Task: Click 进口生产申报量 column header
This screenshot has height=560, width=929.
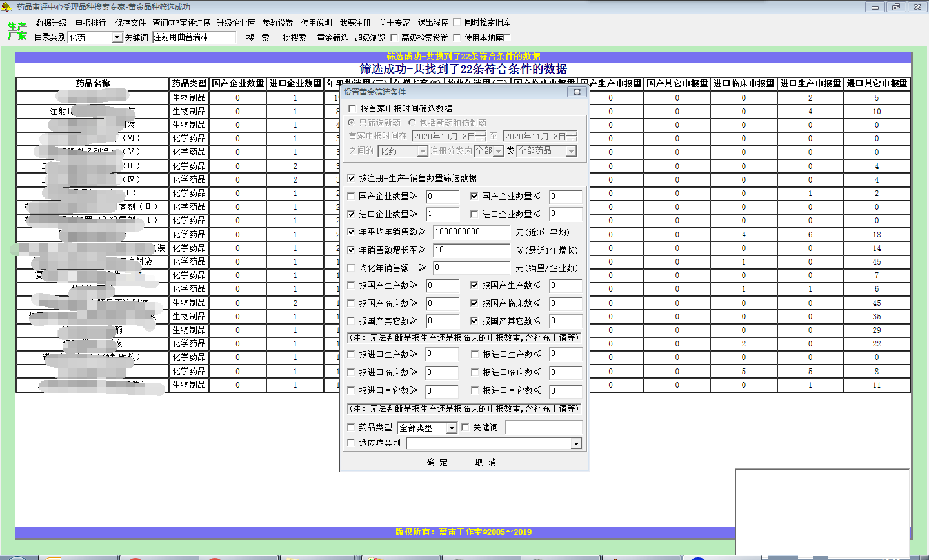Action: pos(810,84)
